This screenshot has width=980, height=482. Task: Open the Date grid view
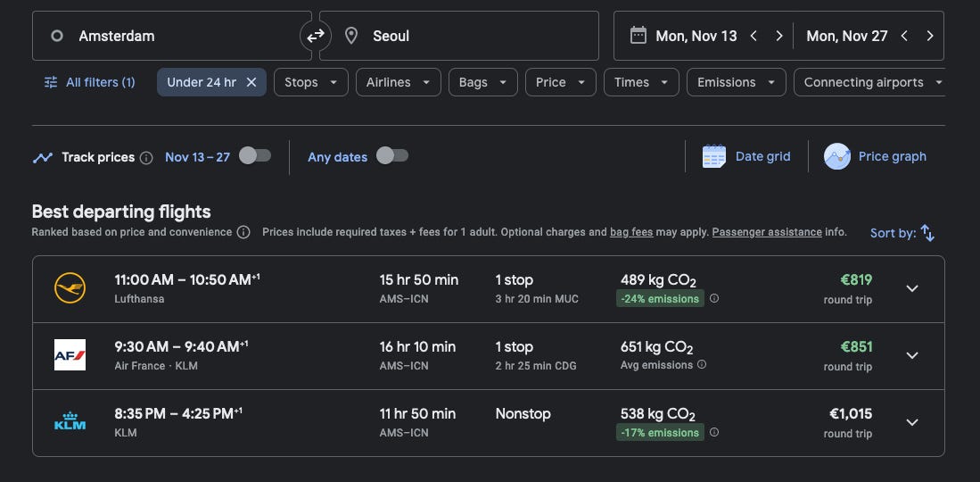(x=746, y=156)
